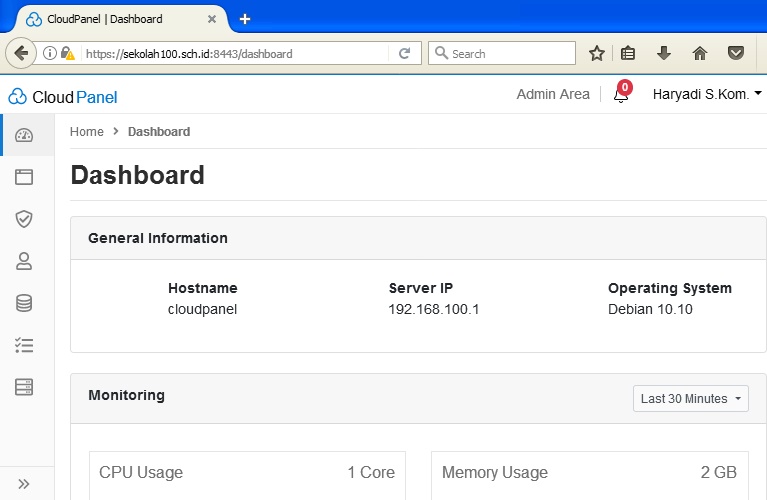Click the CloudPanel logo
This screenshot has width=767, height=500.
coord(63,97)
